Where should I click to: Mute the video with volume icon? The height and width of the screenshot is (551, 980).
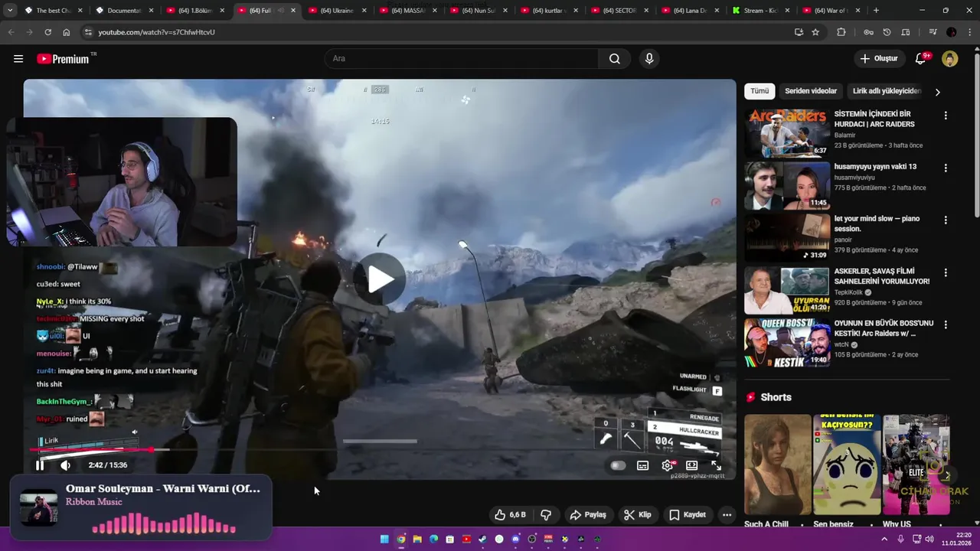coord(66,465)
